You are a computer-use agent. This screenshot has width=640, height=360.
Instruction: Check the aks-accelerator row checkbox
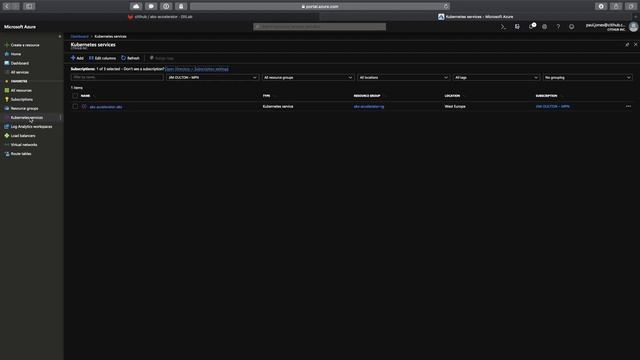[75, 107]
